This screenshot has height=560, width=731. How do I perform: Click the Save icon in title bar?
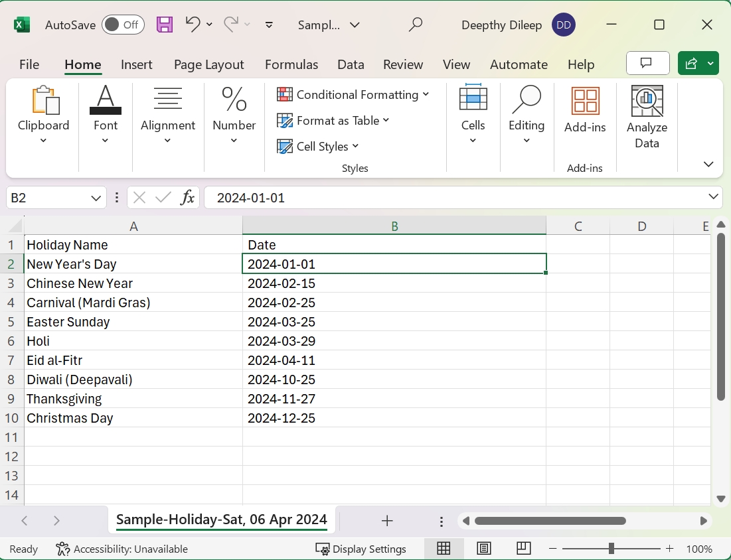click(x=164, y=25)
